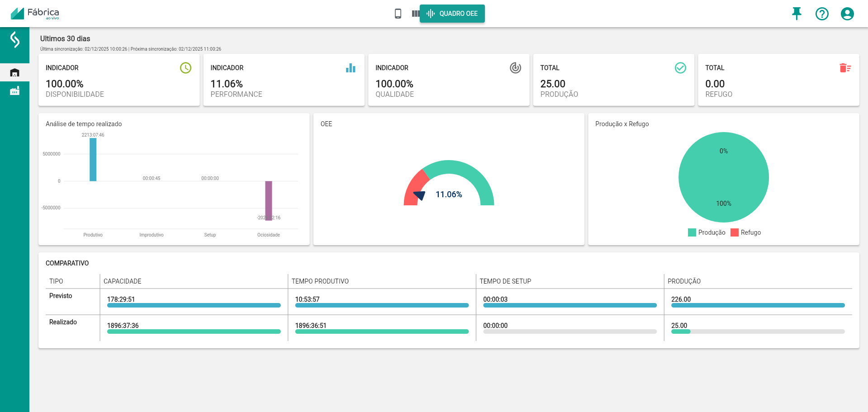The image size is (868, 412).
Task: Toggle Refugo series in pie chart legend
Action: [x=746, y=232]
